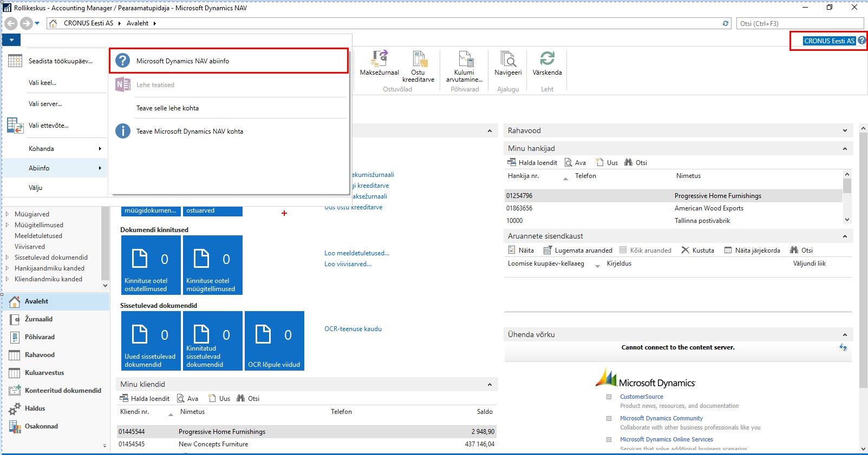Click the Navigeeri ribbon icon

(508, 63)
